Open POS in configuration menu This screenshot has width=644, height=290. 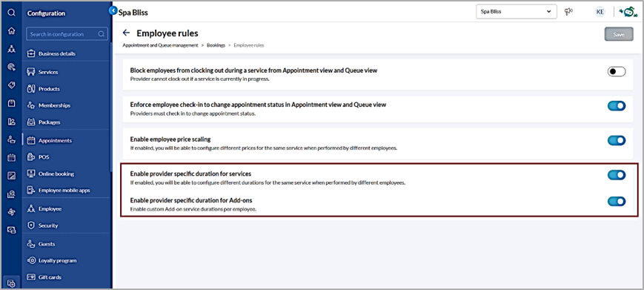click(44, 157)
